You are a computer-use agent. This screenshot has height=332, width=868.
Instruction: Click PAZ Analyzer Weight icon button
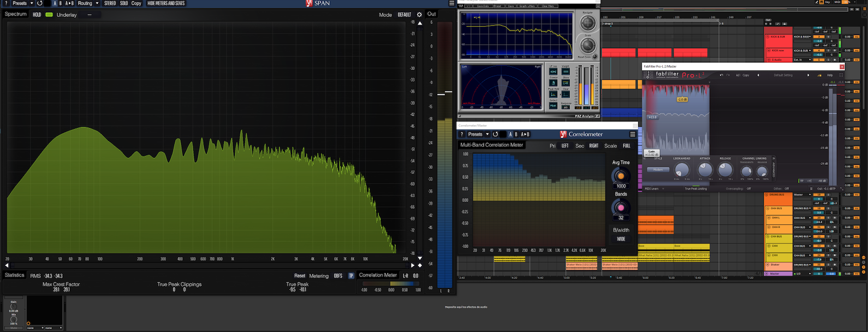point(566,72)
